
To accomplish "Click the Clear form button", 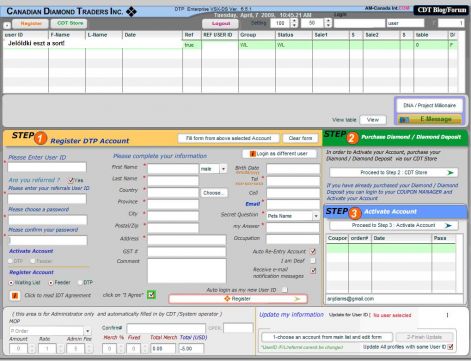I will [300, 138].
